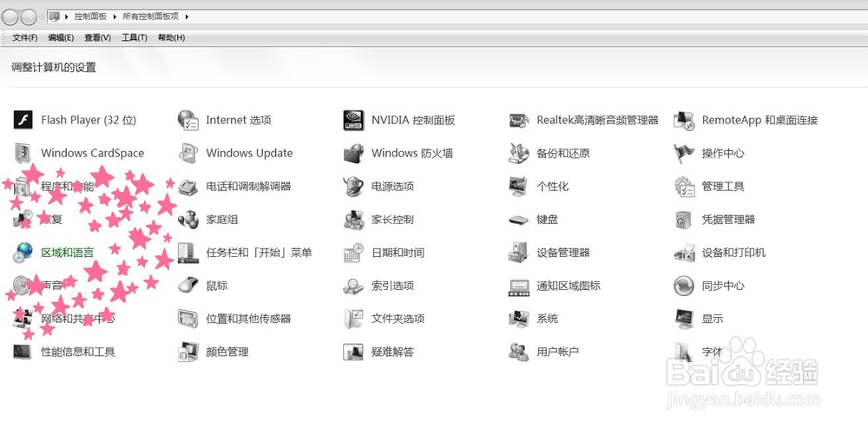
Task: Open the 区域和语言 globe icon
Action: point(23,253)
